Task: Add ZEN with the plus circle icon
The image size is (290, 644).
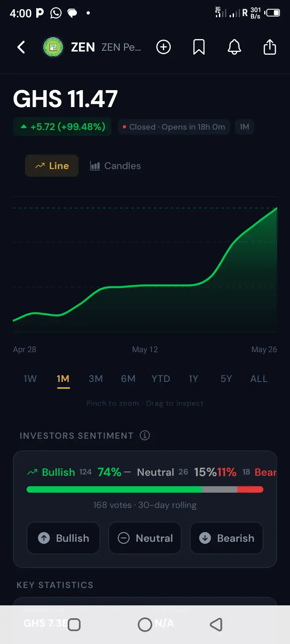Action: click(x=164, y=47)
